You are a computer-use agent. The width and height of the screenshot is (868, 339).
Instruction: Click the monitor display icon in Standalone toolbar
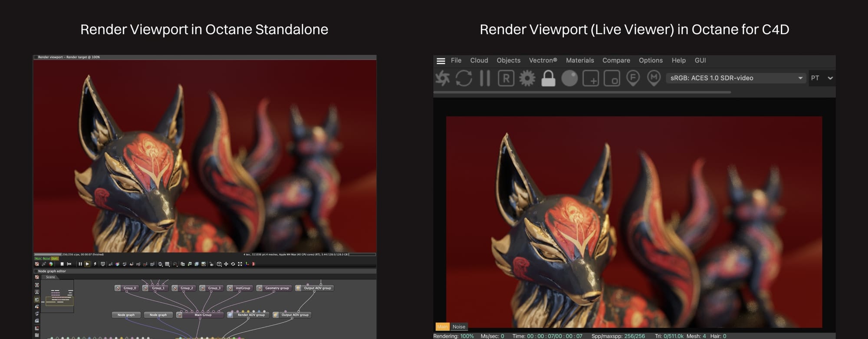102,264
